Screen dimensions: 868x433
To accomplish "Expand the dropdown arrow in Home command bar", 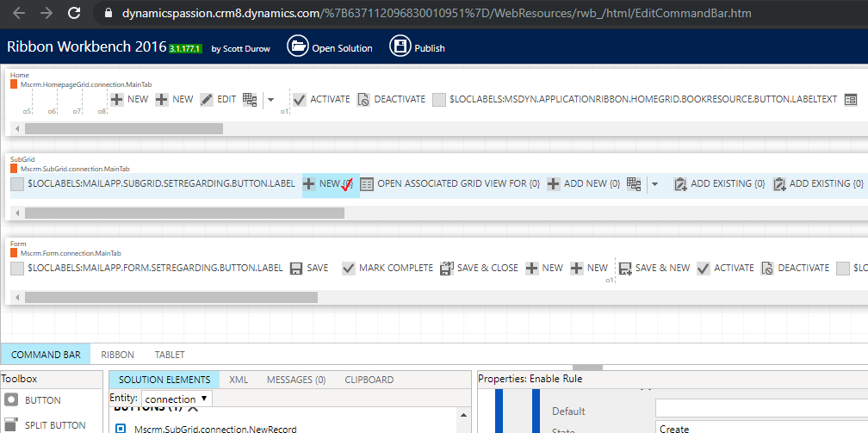I will tap(271, 100).
